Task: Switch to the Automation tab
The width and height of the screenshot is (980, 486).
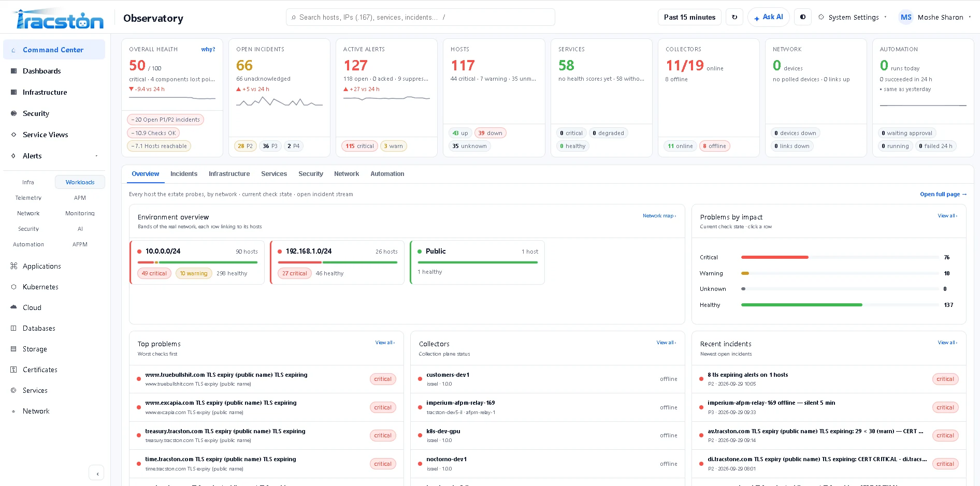Action: tap(387, 174)
